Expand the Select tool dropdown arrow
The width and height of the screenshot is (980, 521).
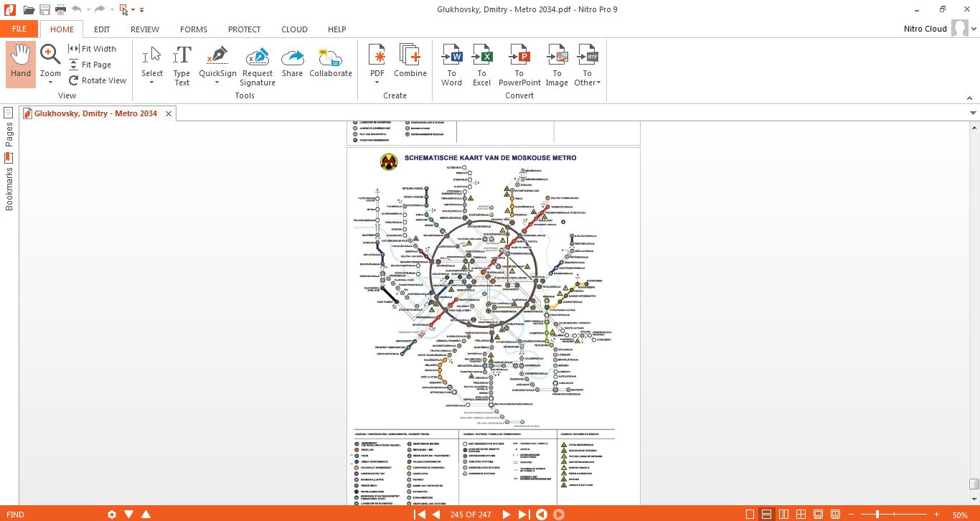coord(152,82)
